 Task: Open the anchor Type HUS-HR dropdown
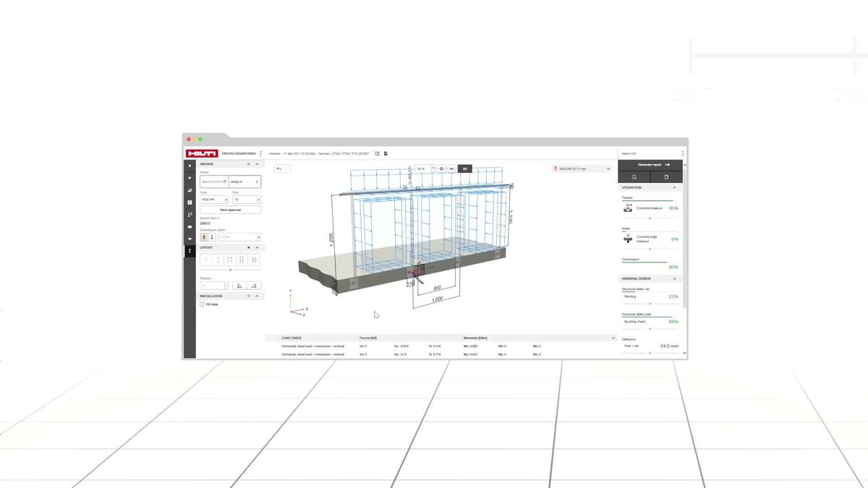coord(214,200)
